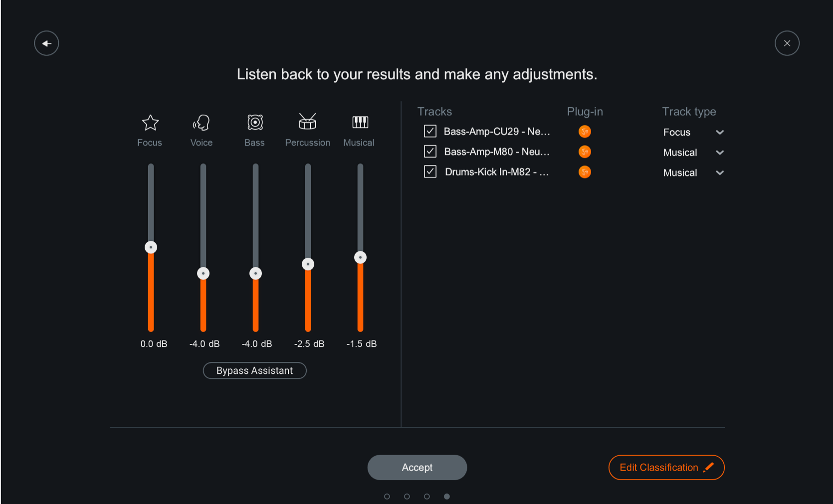Open plug-in icon for Bass-Amp-CU29 track

[x=585, y=132]
